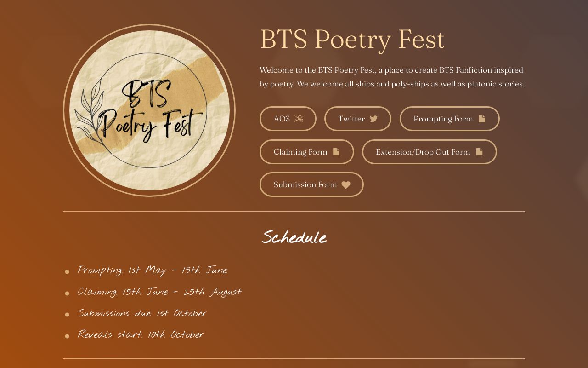The image size is (588, 368).
Task: Click the heart icon on Submission Form
Action: click(346, 184)
